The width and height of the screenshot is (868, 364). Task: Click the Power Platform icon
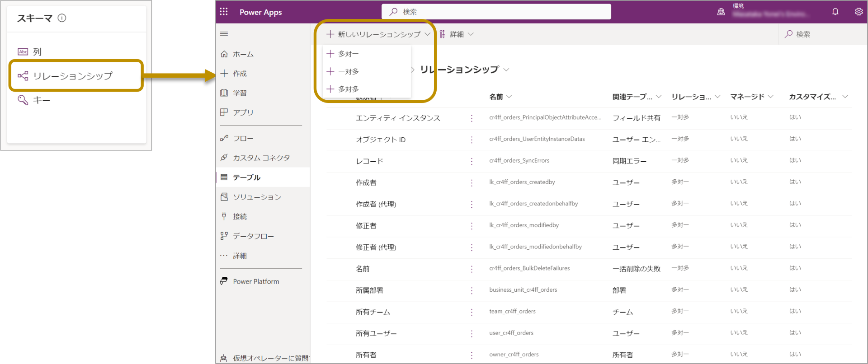coord(224,281)
